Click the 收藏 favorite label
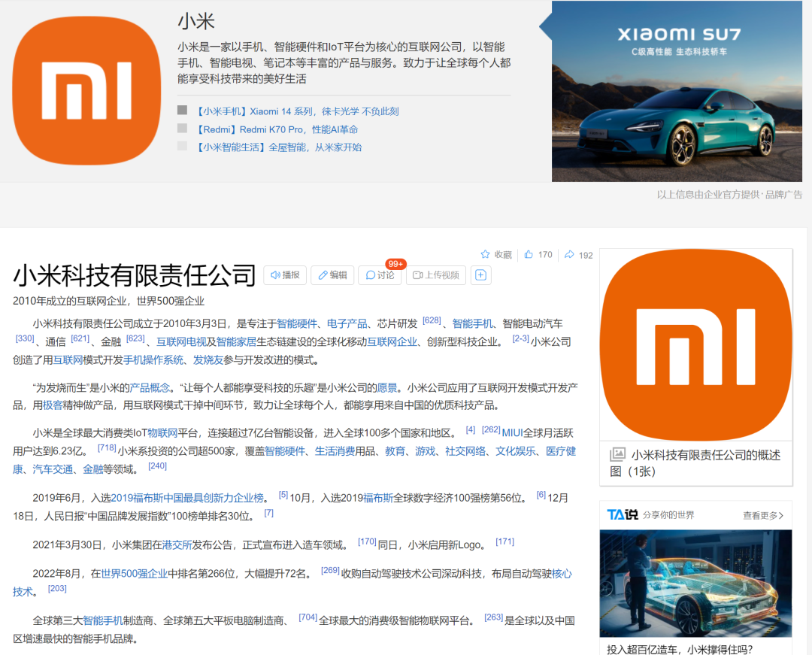Viewport: 812px width, 655px height. pyautogui.click(x=503, y=255)
